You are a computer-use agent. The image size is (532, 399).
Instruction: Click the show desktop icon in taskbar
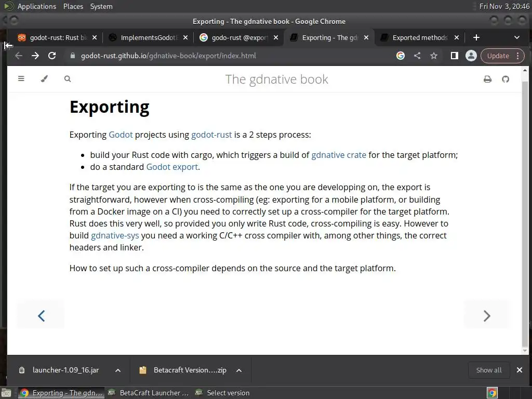click(6, 393)
